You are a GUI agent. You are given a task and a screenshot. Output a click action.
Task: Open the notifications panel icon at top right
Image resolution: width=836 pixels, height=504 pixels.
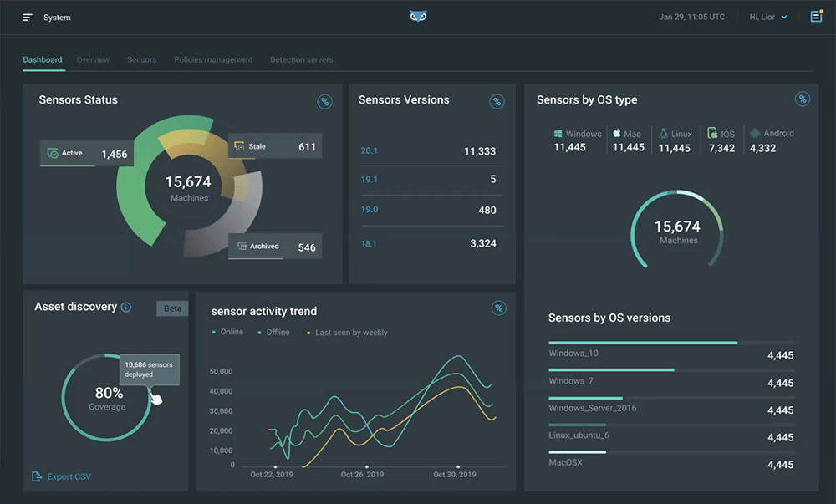click(816, 17)
